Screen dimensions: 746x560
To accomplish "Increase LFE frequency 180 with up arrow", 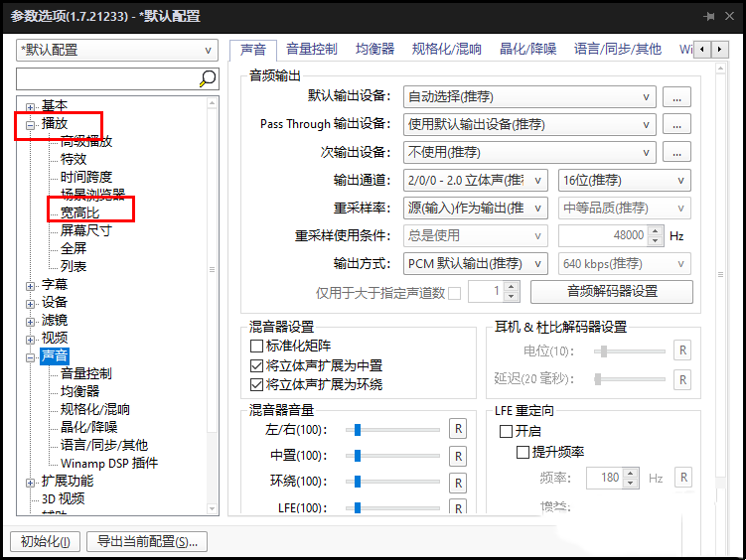I will click(631, 473).
